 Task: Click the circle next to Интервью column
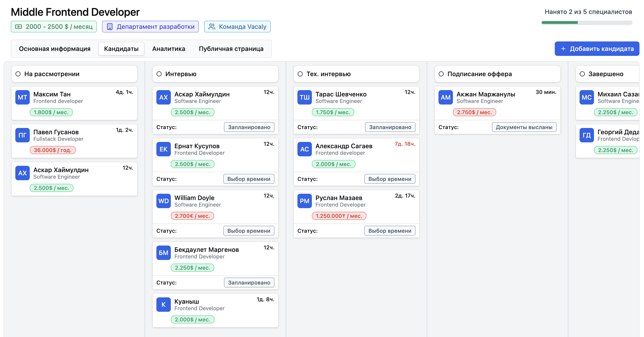pos(159,74)
